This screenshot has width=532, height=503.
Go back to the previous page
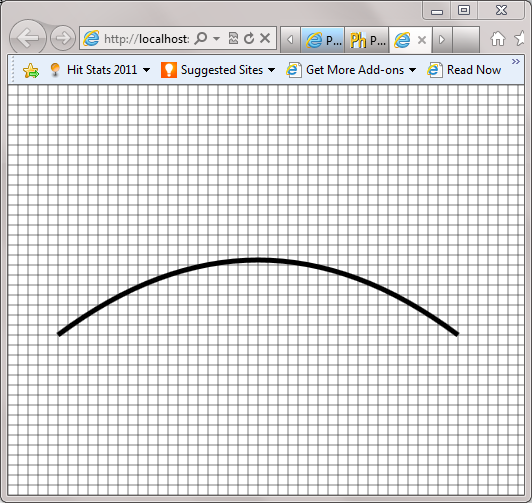[x=28, y=38]
